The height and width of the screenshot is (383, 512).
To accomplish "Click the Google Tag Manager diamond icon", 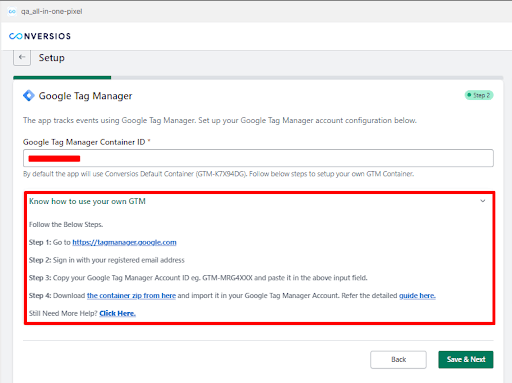I will coord(29,96).
